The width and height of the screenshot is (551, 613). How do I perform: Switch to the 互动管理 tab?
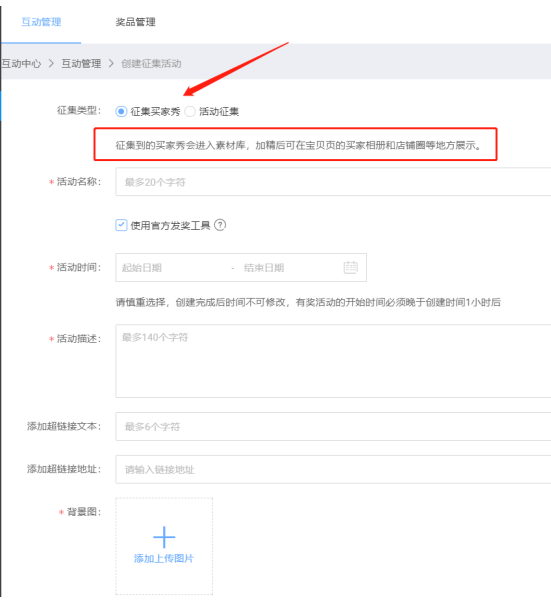coord(41,22)
